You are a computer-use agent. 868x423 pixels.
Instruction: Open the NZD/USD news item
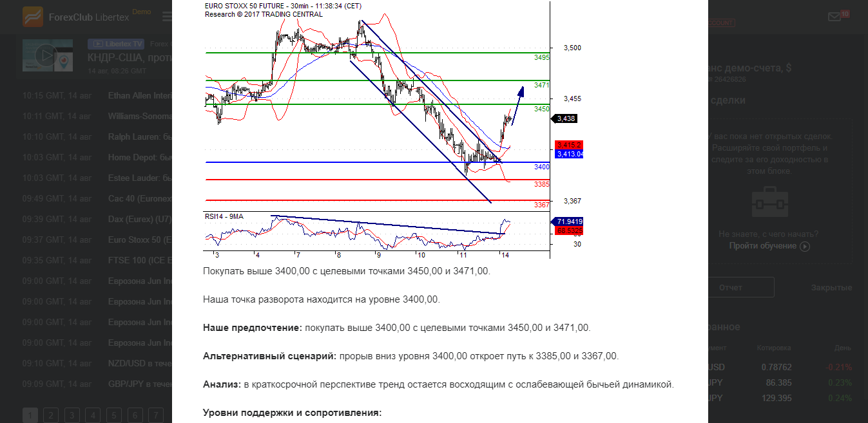click(139, 364)
